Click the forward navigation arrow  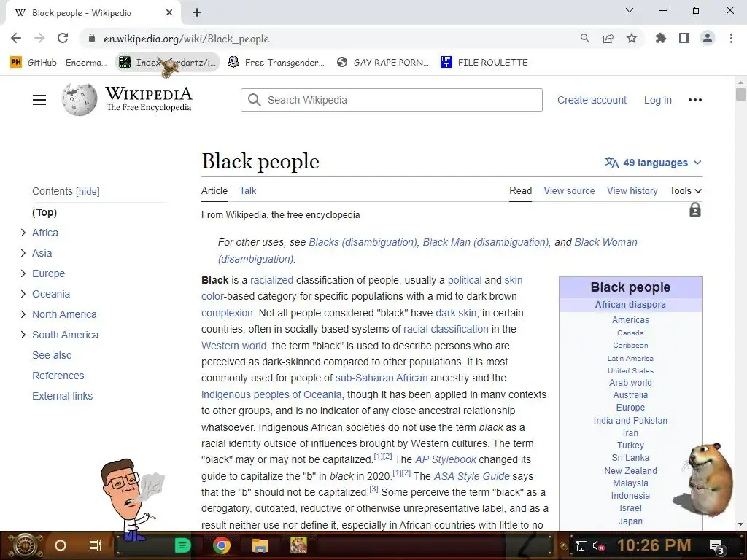click(39, 38)
